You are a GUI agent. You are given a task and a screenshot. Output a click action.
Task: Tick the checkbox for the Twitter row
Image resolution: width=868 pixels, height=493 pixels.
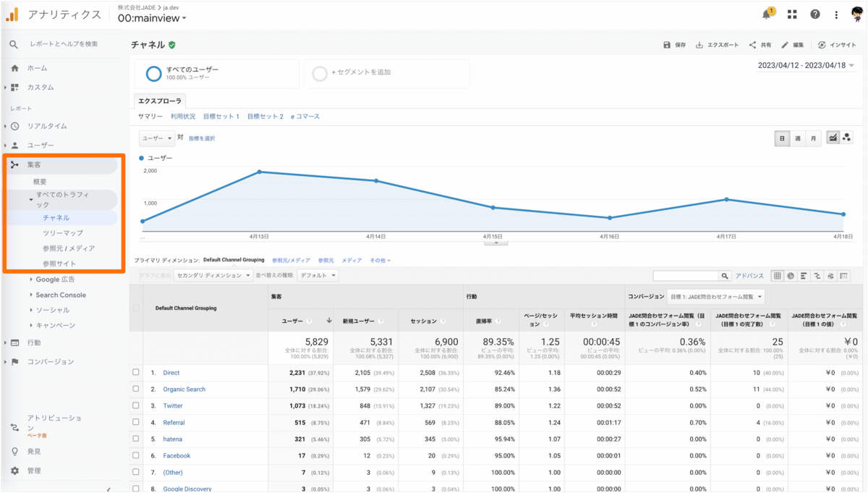tap(136, 405)
